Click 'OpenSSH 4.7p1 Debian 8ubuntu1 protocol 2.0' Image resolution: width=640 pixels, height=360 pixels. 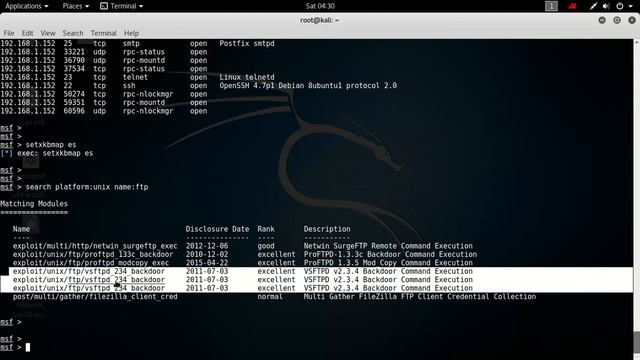pyautogui.click(x=308, y=86)
